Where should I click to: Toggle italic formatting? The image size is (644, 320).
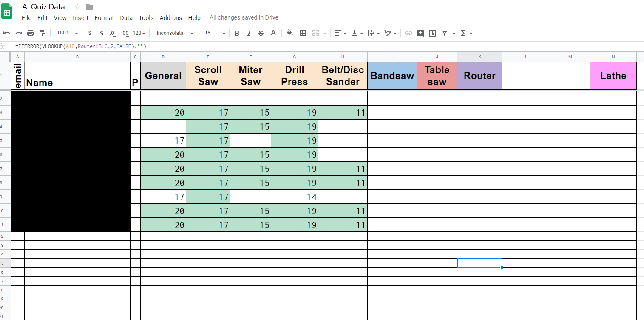click(249, 33)
